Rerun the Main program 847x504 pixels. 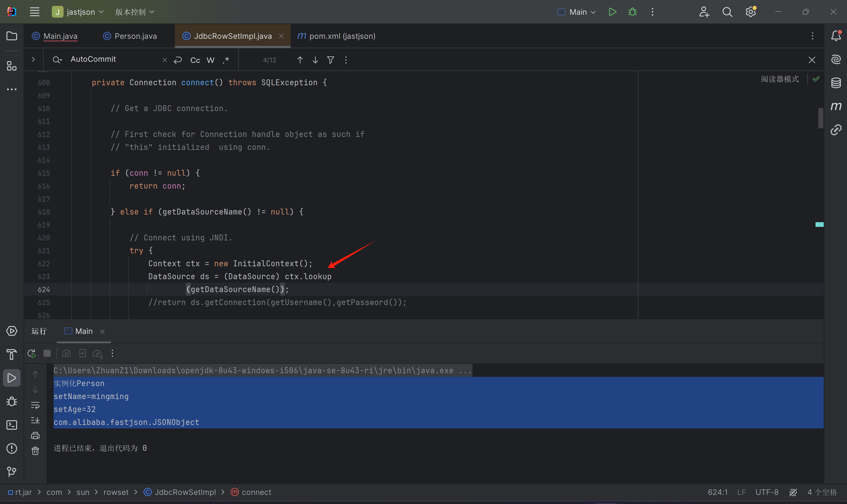point(31,354)
